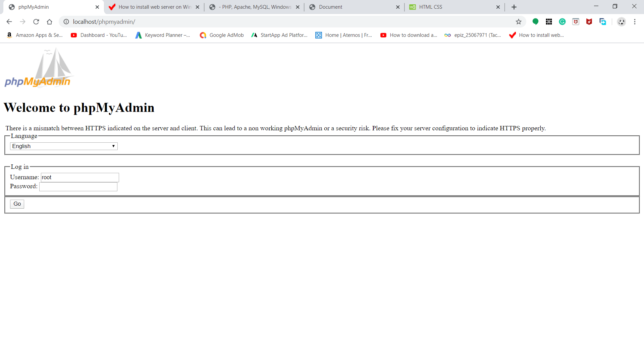Open the Keyword Planner bookmark
644x345 pixels.
pyautogui.click(x=163, y=35)
